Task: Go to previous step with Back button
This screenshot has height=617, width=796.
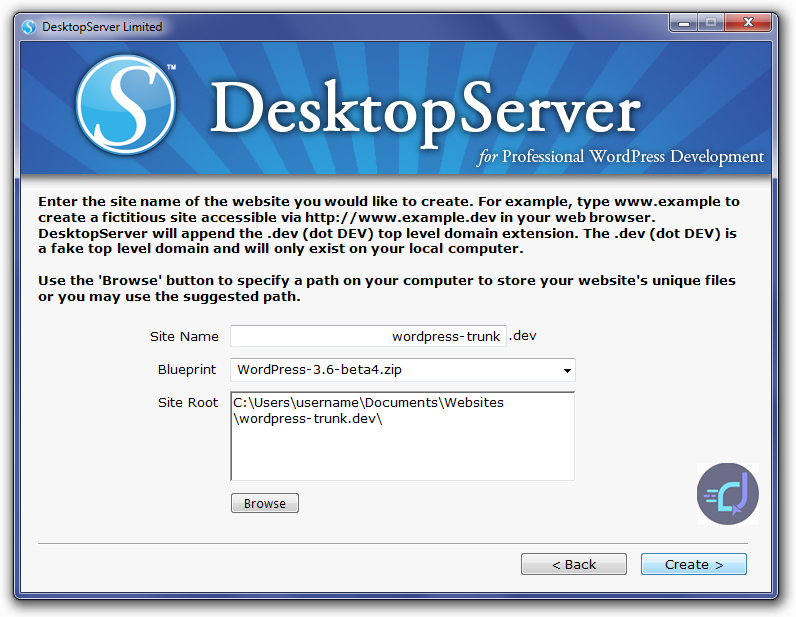Action: (574, 564)
